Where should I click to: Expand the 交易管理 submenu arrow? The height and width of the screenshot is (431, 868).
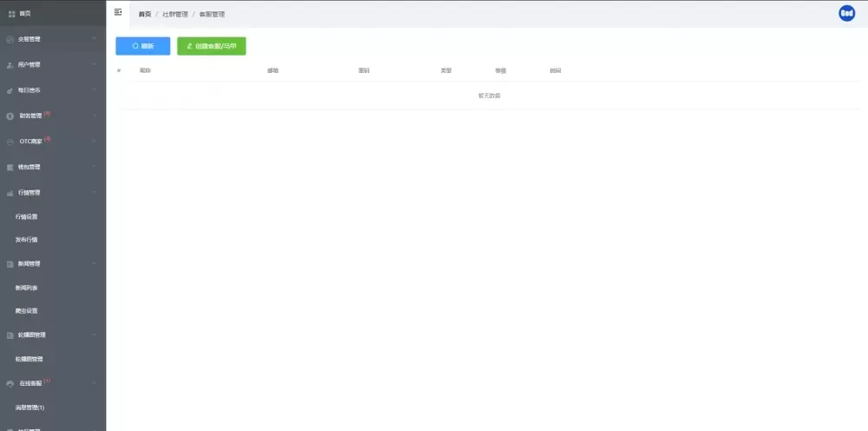click(x=94, y=39)
